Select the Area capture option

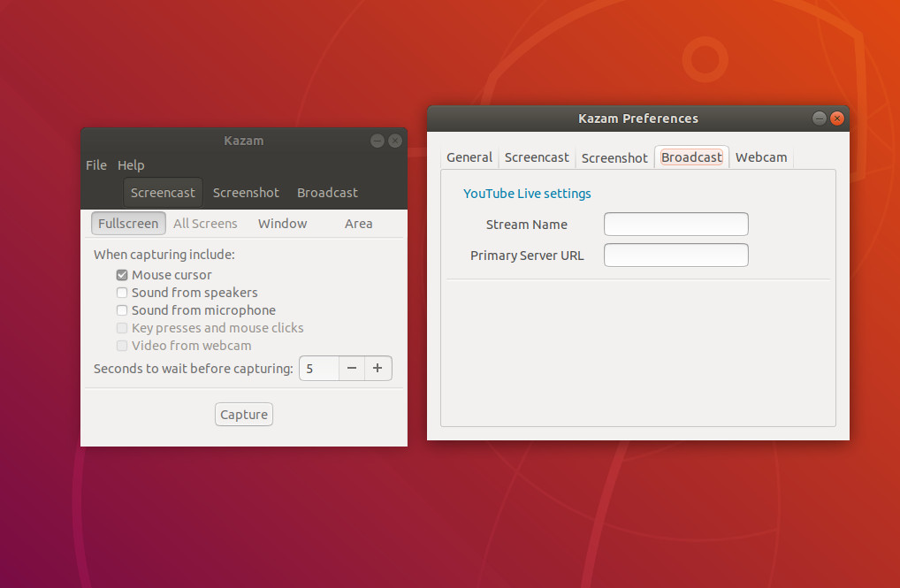click(358, 224)
